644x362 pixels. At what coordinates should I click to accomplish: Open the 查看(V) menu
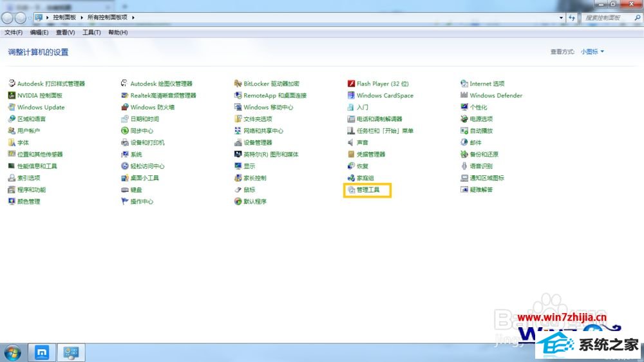click(x=65, y=32)
